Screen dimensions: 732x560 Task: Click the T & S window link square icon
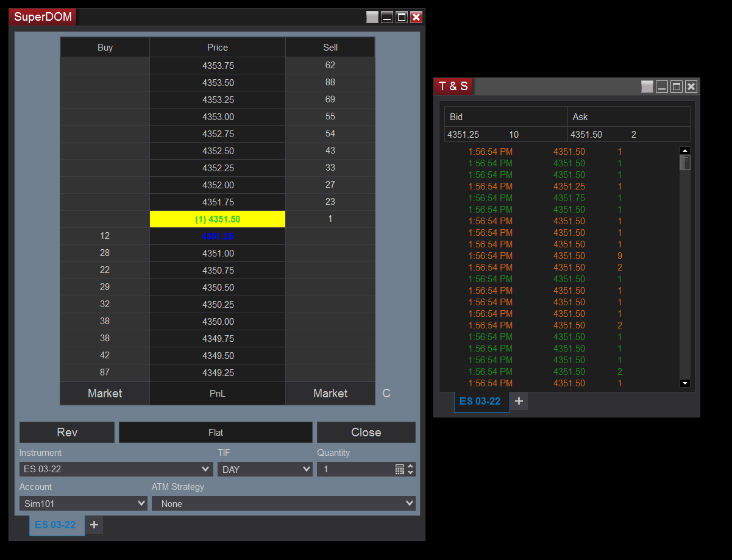pos(647,87)
